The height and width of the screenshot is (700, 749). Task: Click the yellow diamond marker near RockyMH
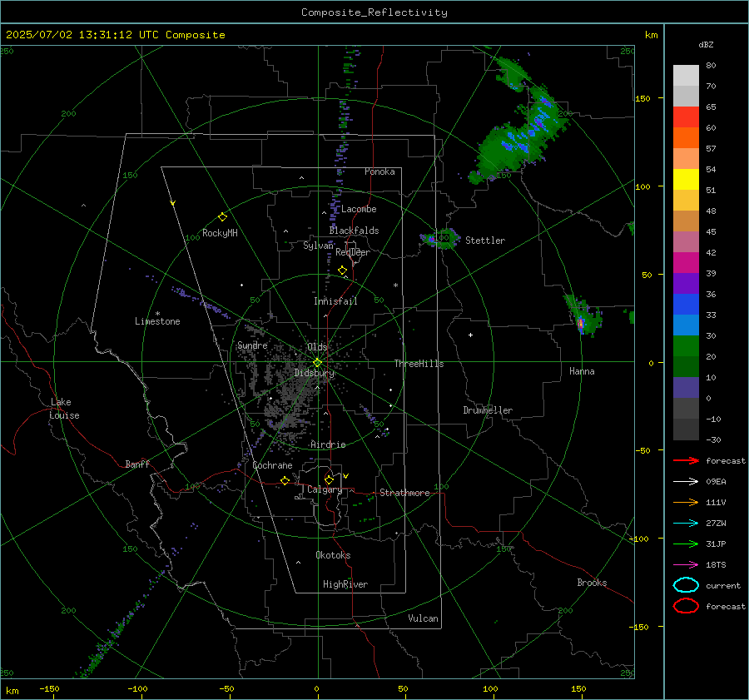point(222,217)
